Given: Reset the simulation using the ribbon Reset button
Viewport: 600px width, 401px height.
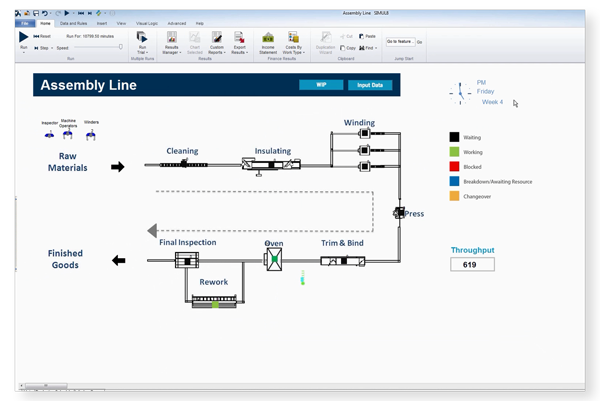Looking at the screenshot, I should click(x=42, y=36).
